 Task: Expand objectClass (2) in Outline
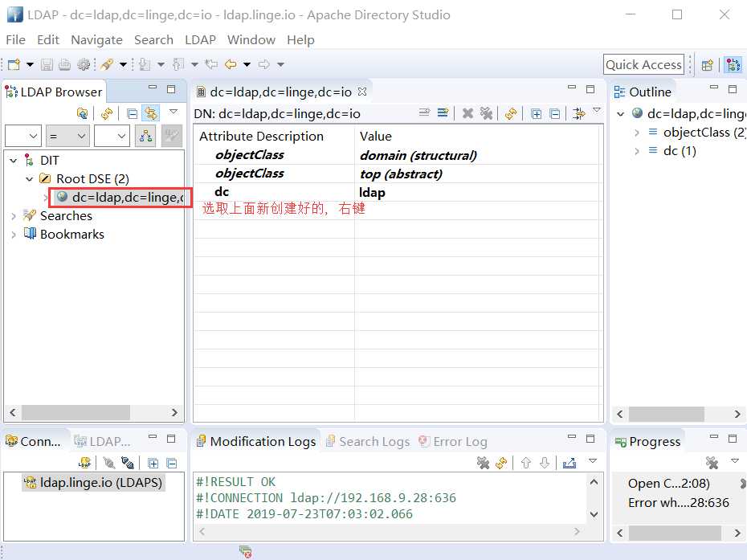(637, 133)
